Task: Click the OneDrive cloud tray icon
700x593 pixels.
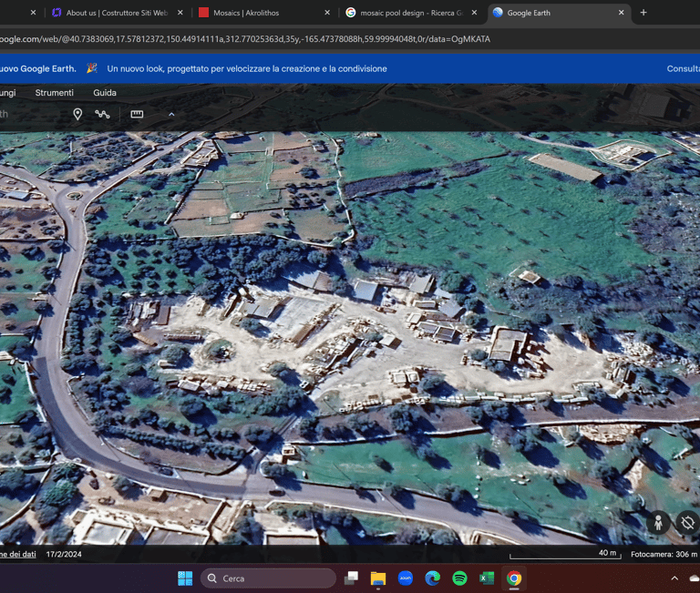Action: pyautogui.click(x=695, y=578)
